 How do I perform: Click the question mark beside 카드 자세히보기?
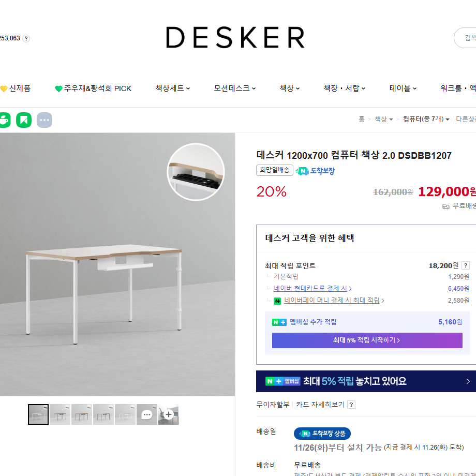tap(351, 405)
